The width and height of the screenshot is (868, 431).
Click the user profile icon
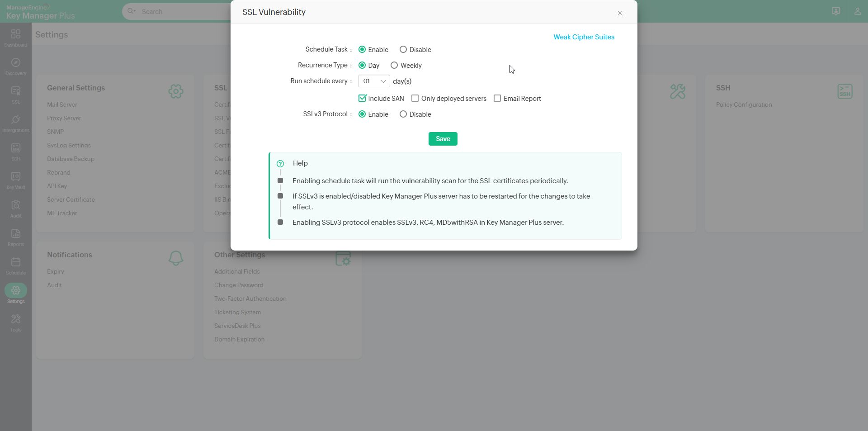click(x=857, y=11)
